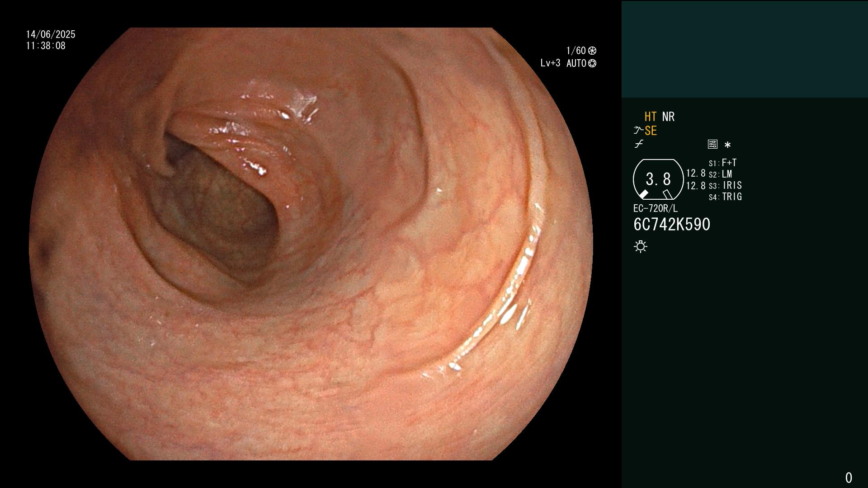Click the structure enhancement curve icon beside SE
This screenshot has height=488, width=868.
click(638, 131)
